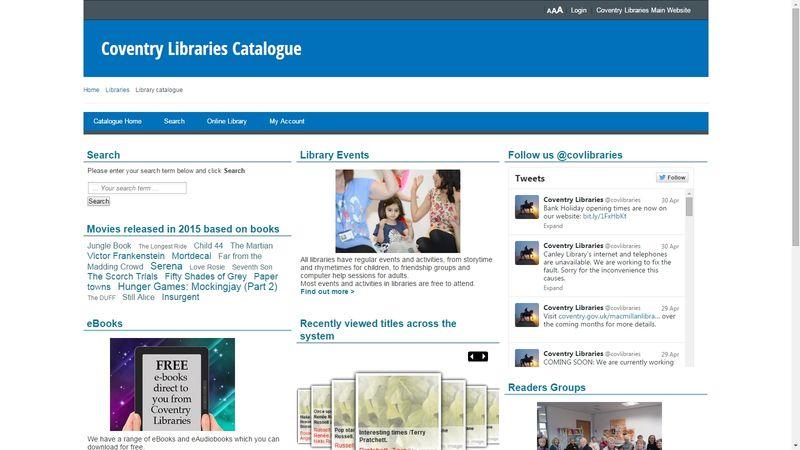
Task: Click the Search button below the input field
Action: pyautogui.click(x=98, y=201)
